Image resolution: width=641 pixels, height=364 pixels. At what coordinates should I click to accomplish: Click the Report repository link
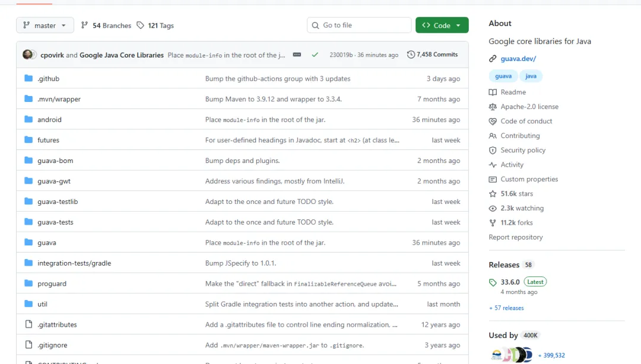pos(516,237)
